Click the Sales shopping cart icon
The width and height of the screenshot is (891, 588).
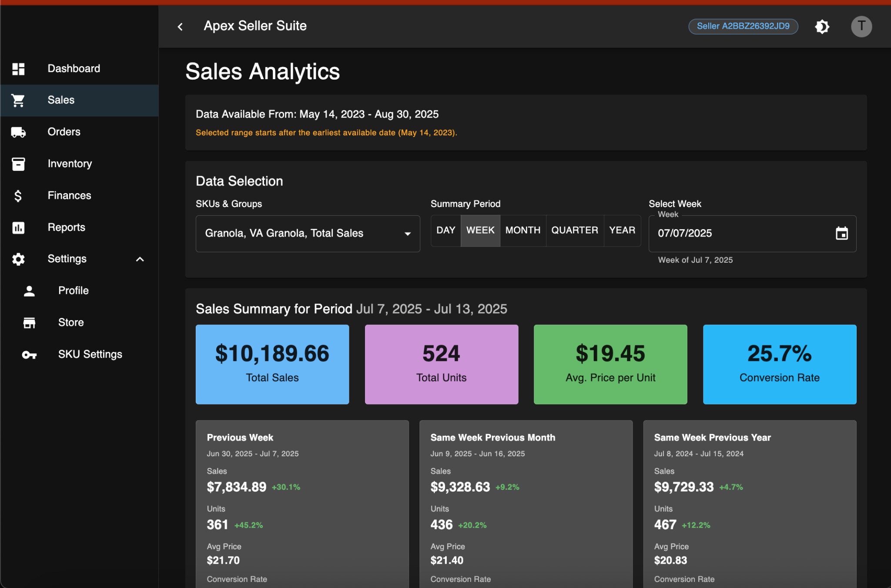coord(18,100)
